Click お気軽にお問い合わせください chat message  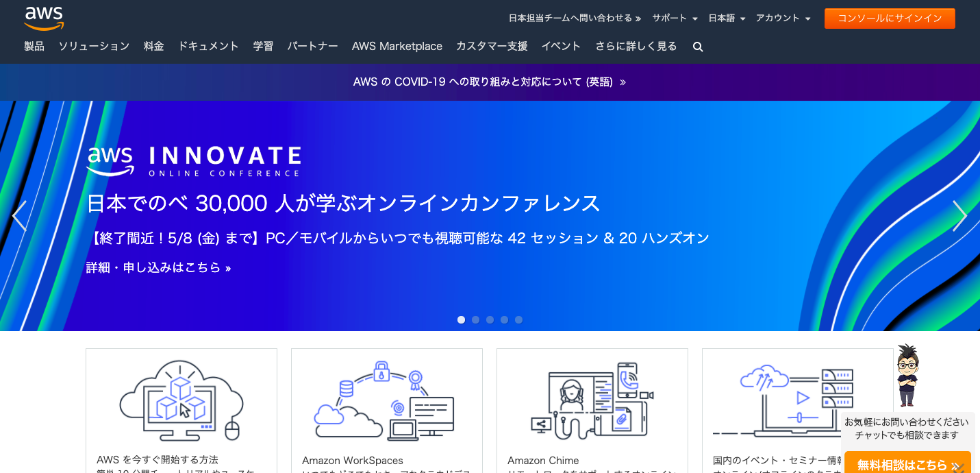point(907,422)
